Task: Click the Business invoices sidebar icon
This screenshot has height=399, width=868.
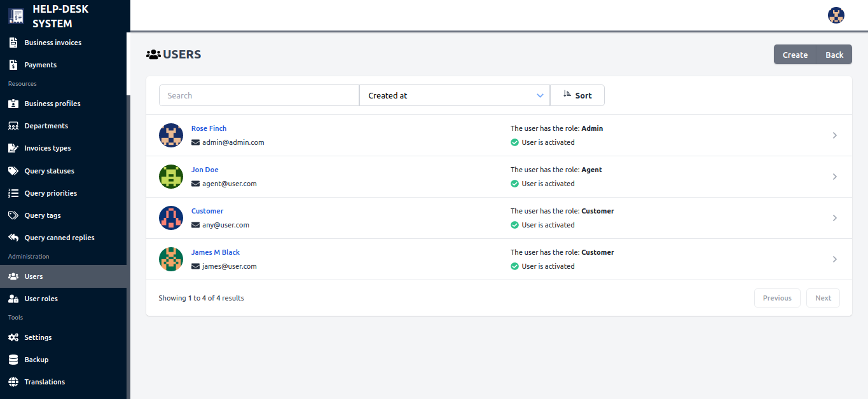Action: [x=13, y=43]
